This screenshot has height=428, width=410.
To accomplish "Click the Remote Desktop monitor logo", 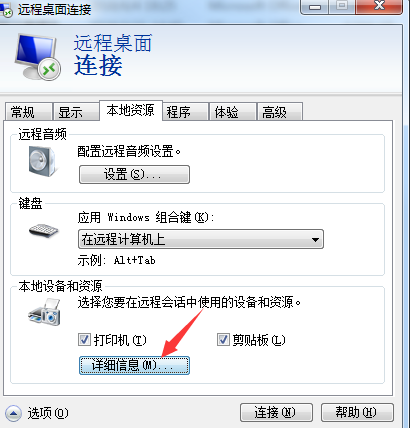I will tap(38, 57).
